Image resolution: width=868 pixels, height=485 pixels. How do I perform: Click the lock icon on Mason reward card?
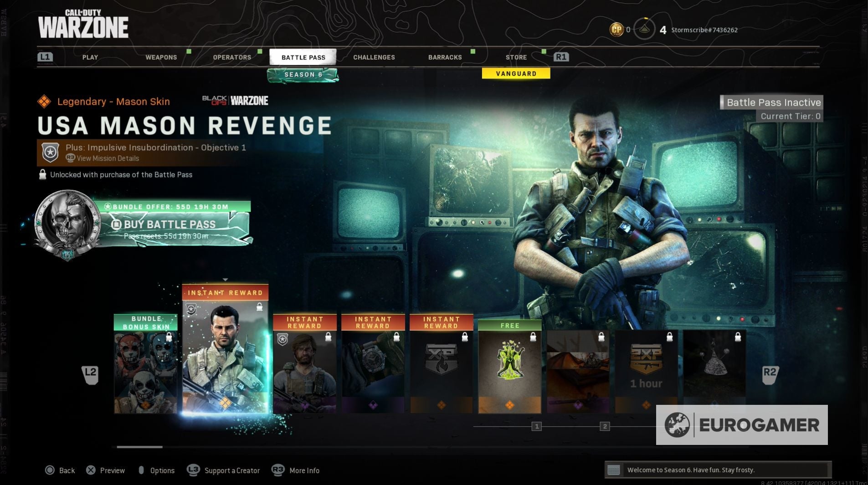259,307
